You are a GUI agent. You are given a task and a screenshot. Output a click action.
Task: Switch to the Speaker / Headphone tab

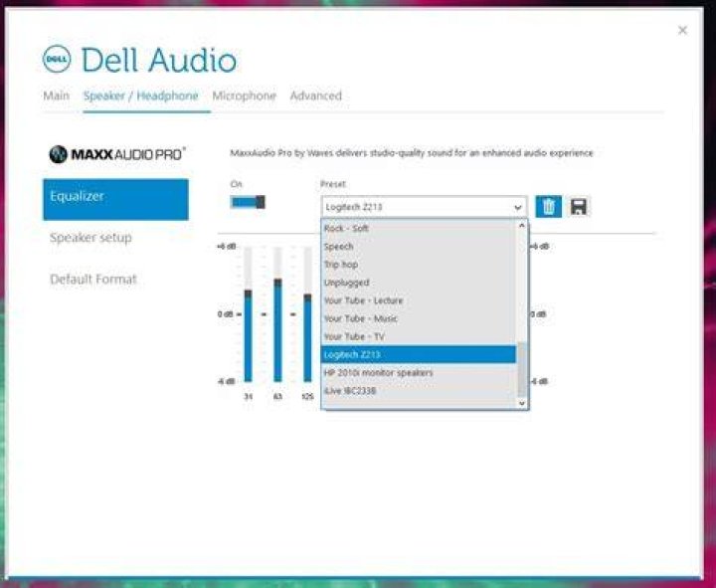point(140,96)
